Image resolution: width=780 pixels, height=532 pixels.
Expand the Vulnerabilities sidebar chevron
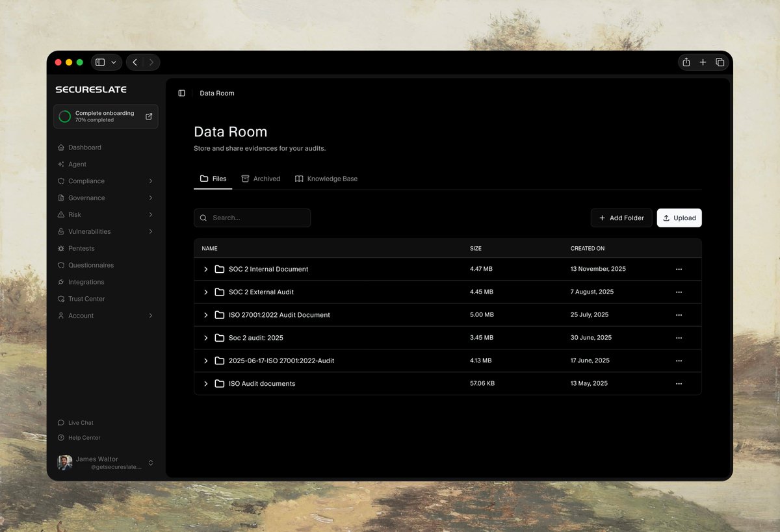click(x=151, y=232)
